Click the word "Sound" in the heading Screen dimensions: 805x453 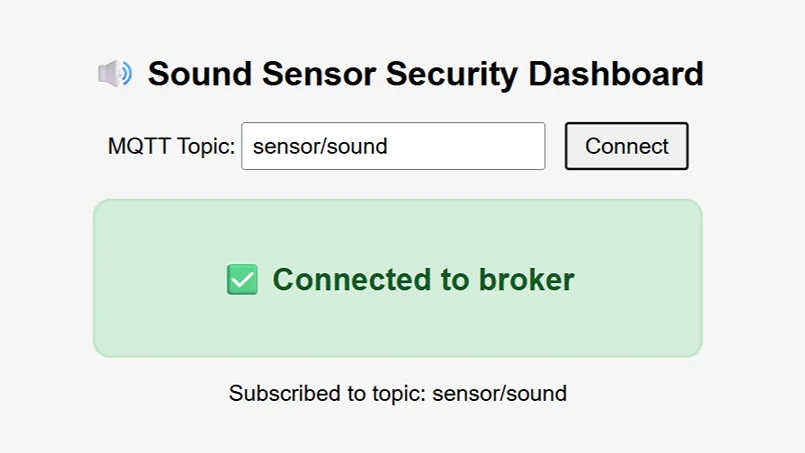[x=199, y=74]
